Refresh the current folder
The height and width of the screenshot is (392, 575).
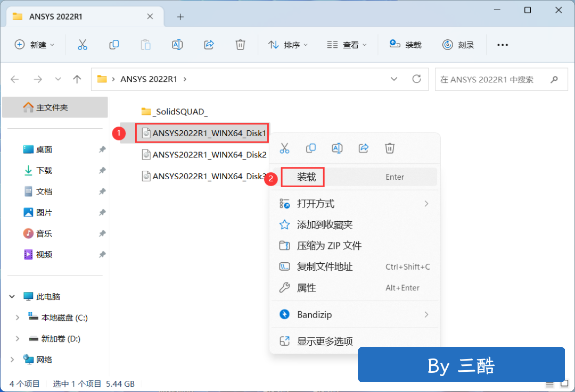(416, 79)
